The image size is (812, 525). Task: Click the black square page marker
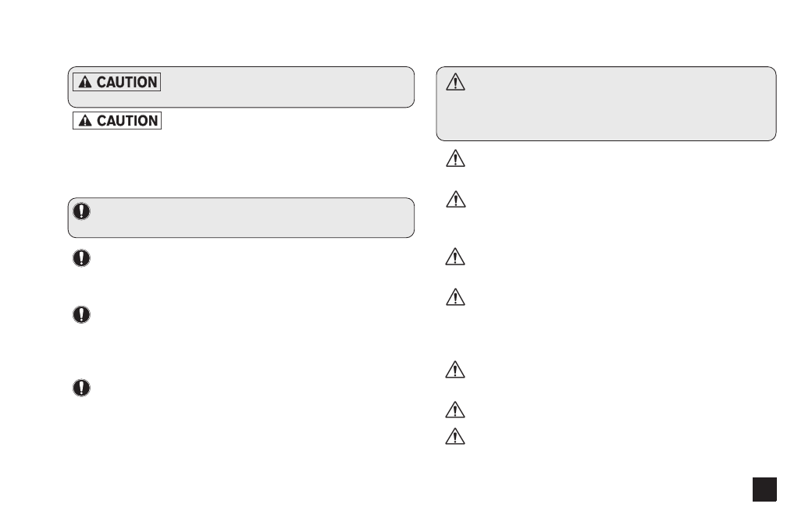click(764, 489)
